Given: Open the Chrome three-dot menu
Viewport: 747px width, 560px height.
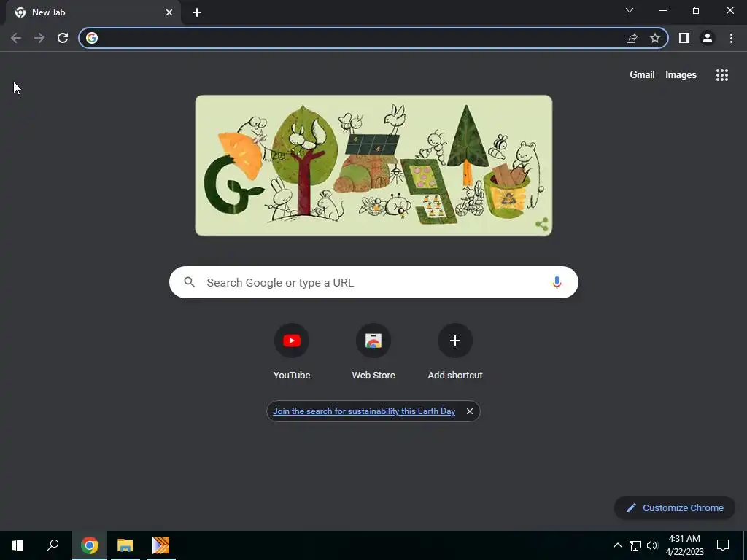Looking at the screenshot, I should (x=731, y=38).
